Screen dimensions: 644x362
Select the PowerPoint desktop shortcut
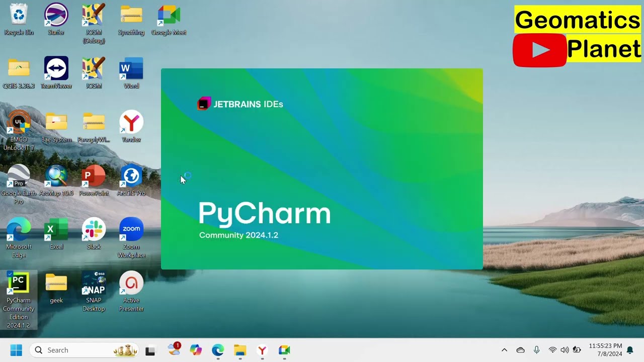(94, 180)
